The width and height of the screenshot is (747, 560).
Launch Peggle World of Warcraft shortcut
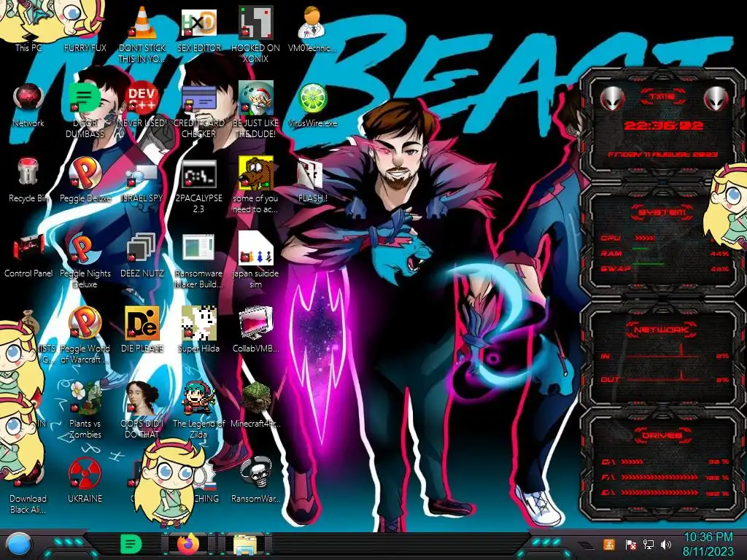85,322
